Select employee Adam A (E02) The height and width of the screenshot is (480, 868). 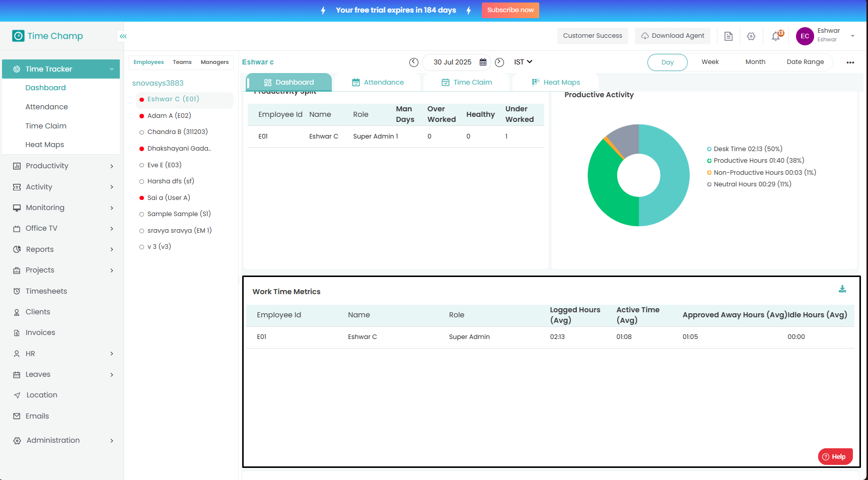pyautogui.click(x=169, y=116)
